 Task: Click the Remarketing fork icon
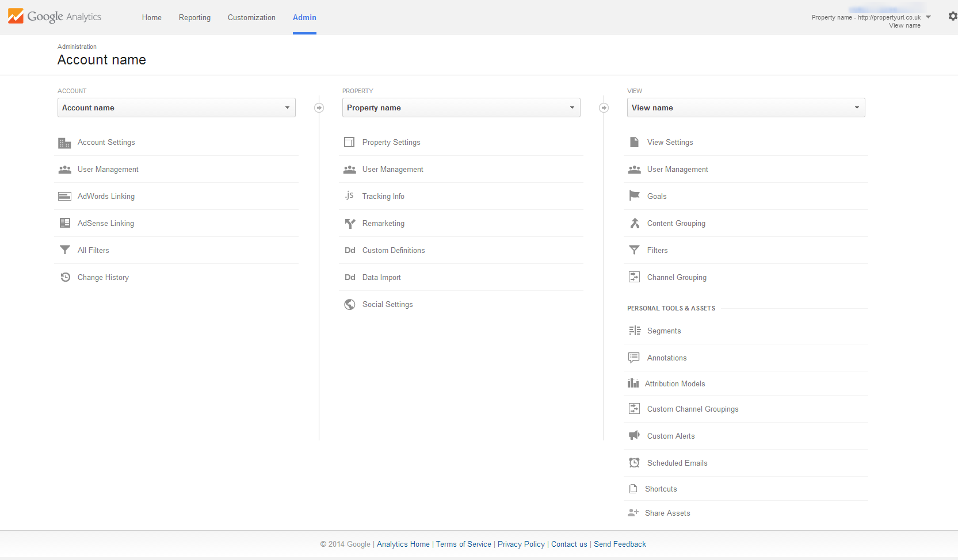point(349,223)
